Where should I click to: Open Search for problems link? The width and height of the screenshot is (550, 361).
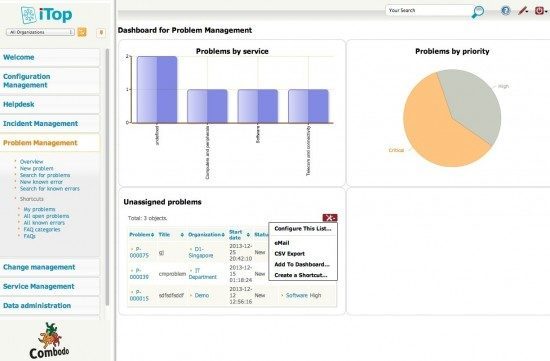coord(45,175)
